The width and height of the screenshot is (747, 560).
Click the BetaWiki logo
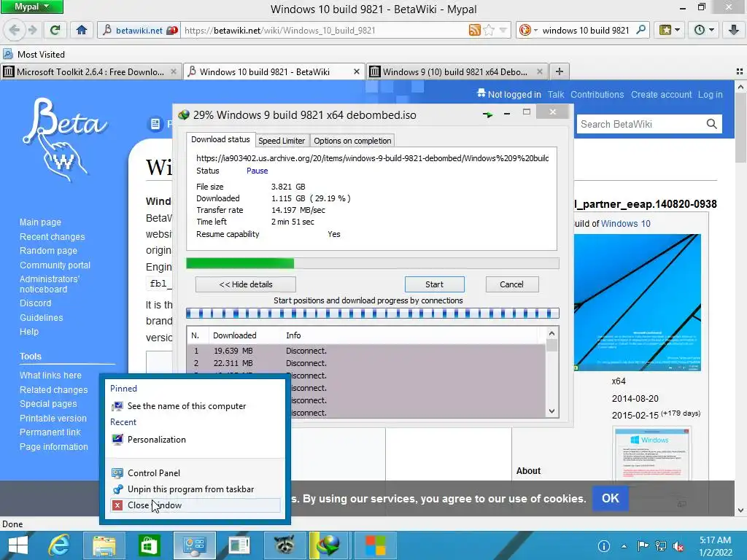pos(64,139)
